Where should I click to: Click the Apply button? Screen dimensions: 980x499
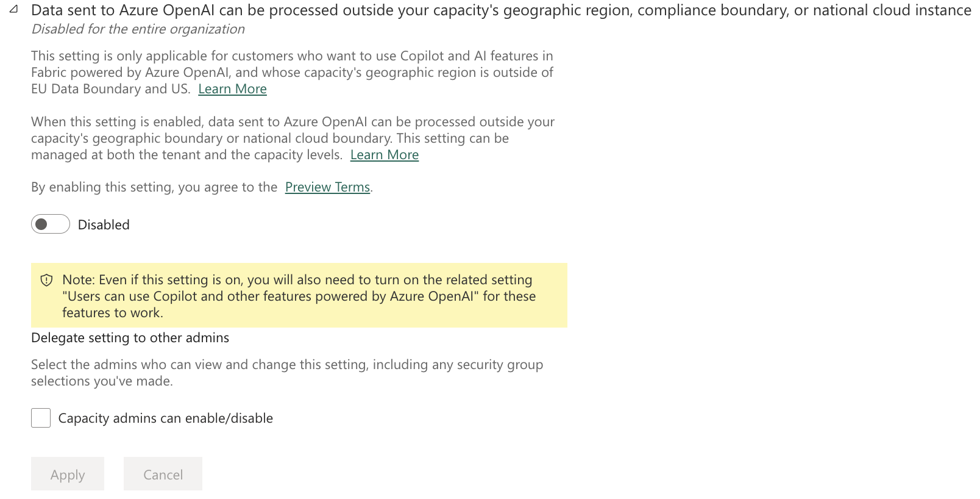[67, 474]
